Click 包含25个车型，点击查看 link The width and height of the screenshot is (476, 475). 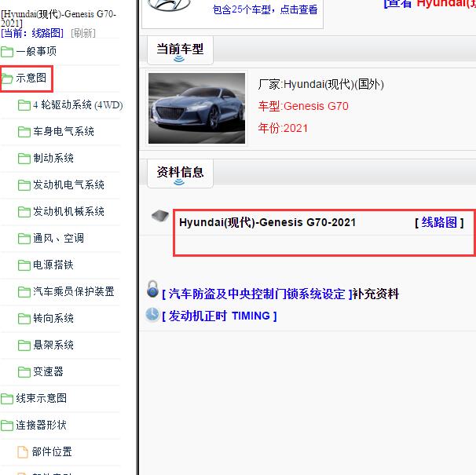click(x=265, y=9)
